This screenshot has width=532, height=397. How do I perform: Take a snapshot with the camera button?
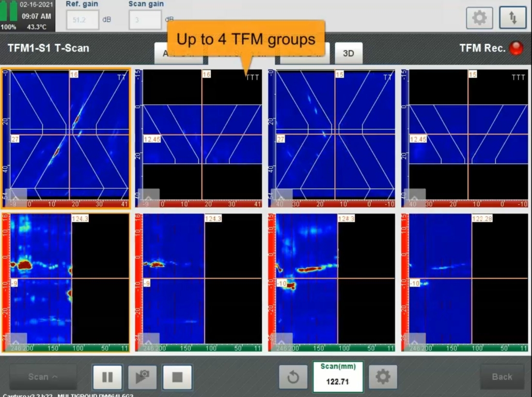(143, 377)
